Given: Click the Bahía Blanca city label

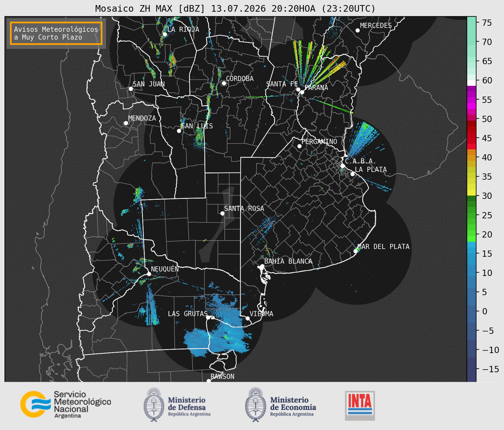Looking at the screenshot, I should point(288,261).
